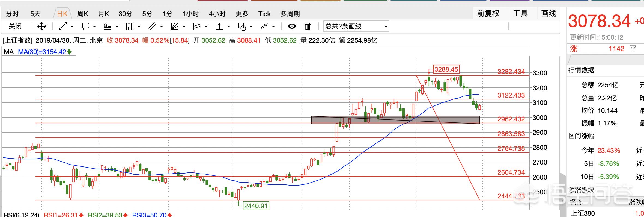The height and width of the screenshot is (217, 644).
Task: Click the 3288.45 high price marker
Action: [446, 69]
